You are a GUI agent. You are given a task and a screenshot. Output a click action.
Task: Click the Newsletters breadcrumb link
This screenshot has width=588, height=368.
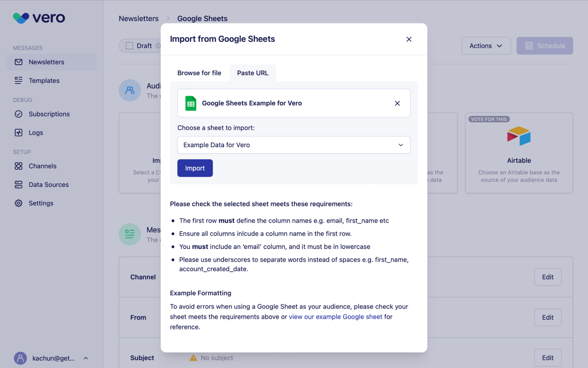point(139,19)
